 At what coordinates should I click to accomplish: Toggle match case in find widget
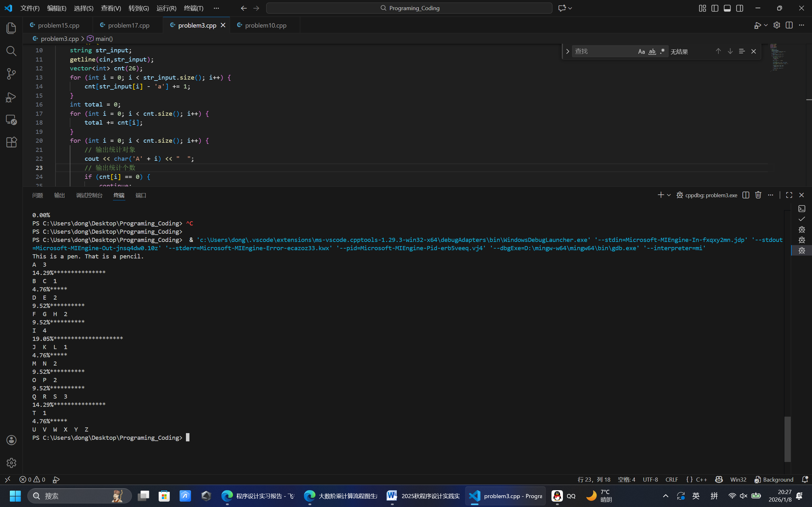(641, 51)
